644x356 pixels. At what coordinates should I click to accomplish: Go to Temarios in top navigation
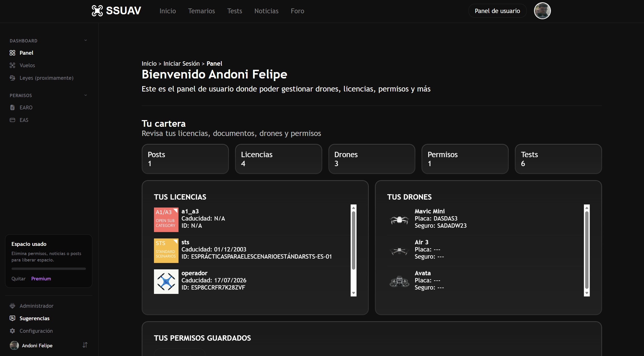201,11
